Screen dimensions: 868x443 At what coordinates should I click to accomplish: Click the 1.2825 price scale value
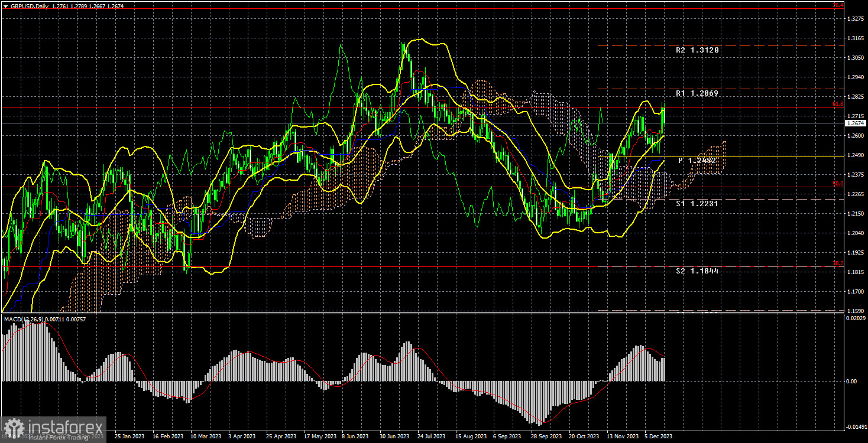854,97
